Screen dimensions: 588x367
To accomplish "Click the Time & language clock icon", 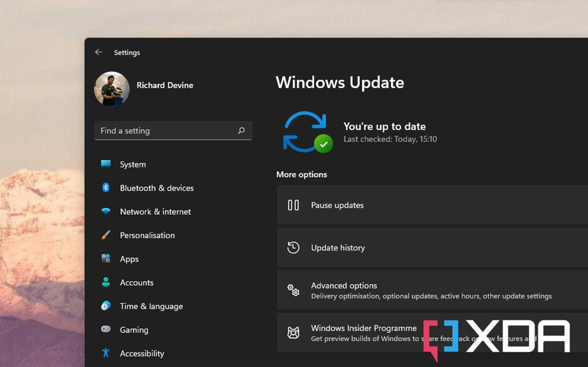I will [106, 306].
